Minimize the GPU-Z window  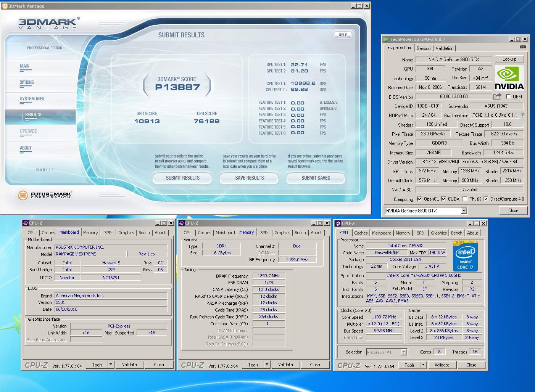click(511, 39)
